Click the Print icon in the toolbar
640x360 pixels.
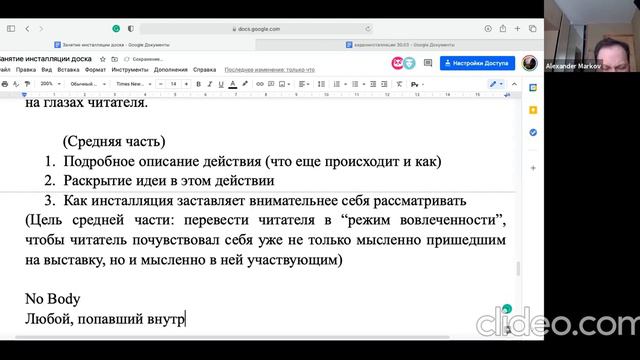coord(4,84)
